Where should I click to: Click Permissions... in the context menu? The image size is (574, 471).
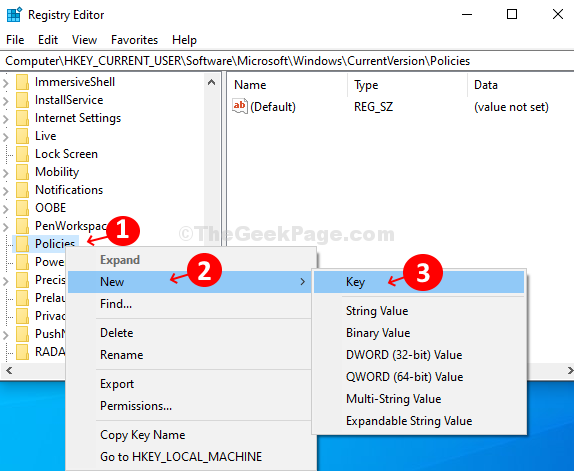click(190, 406)
